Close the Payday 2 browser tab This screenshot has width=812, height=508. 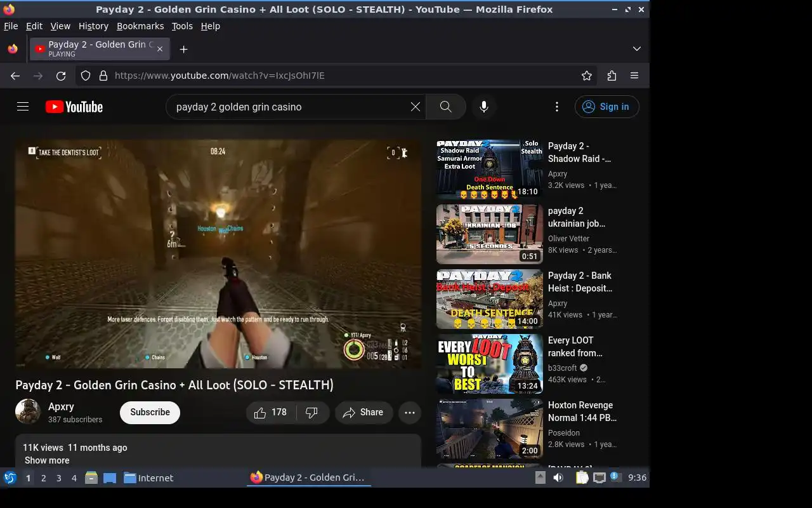(160, 49)
